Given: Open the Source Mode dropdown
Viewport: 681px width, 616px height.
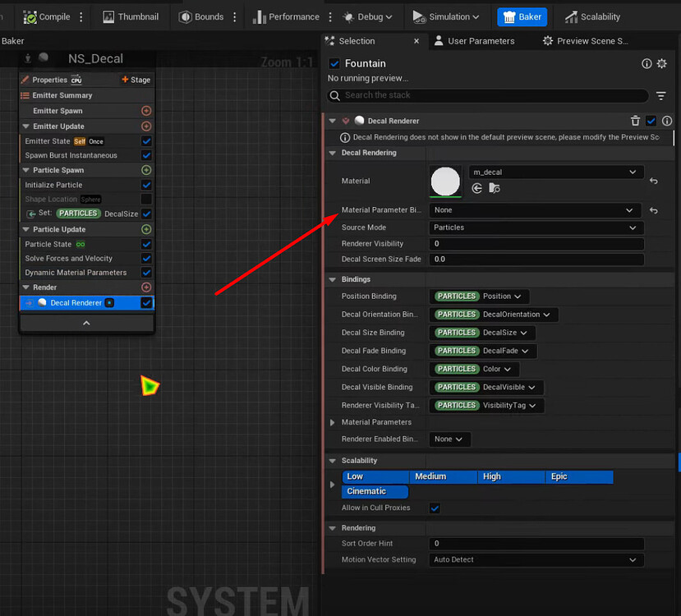Looking at the screenshot, I should click(536, 228).
